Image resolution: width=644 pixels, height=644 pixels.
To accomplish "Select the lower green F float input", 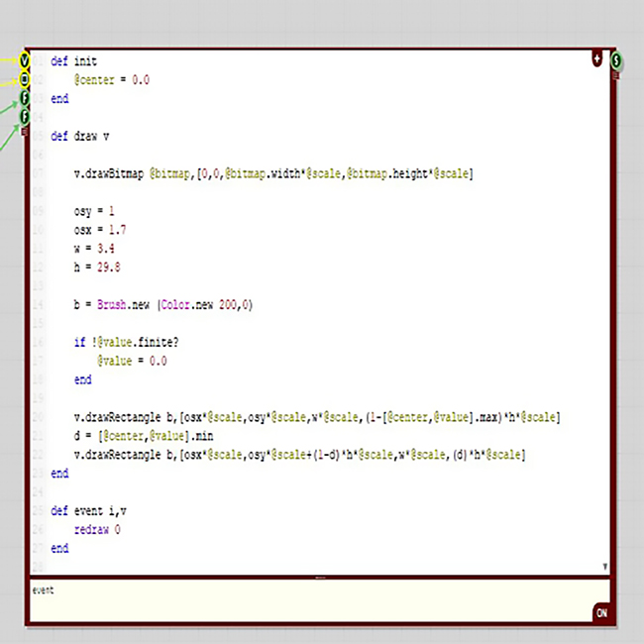I will pos(25,117).
